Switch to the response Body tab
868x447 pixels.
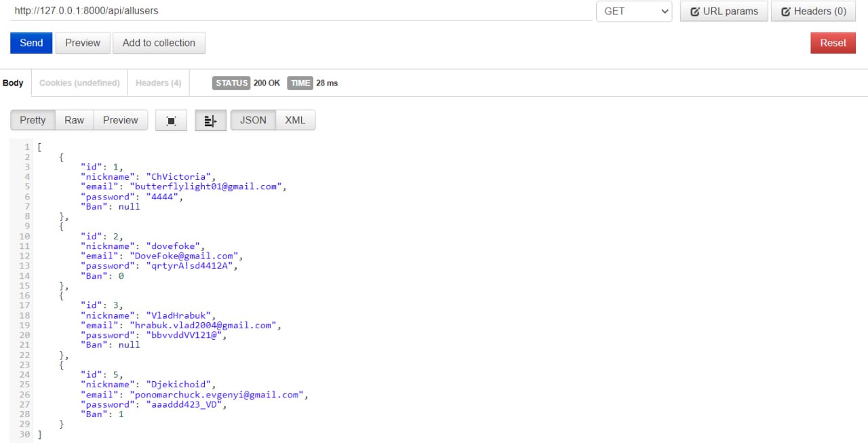13,83
